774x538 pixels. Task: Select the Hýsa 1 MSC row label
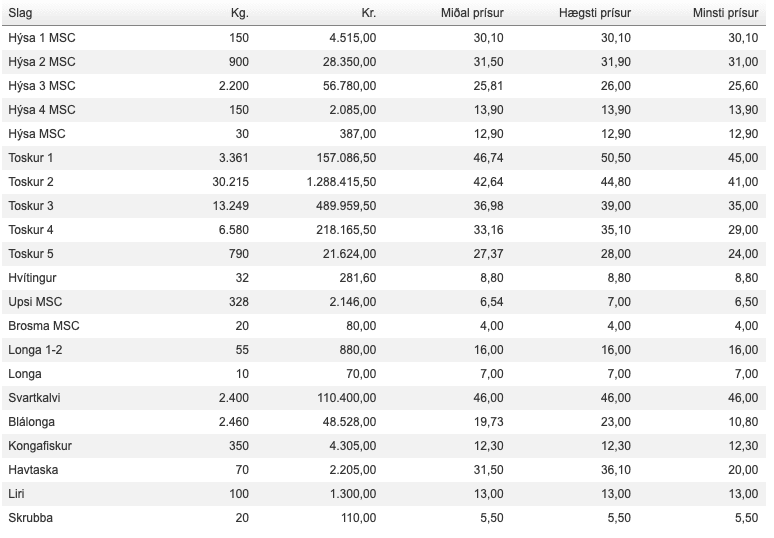(x=42, y=38)
